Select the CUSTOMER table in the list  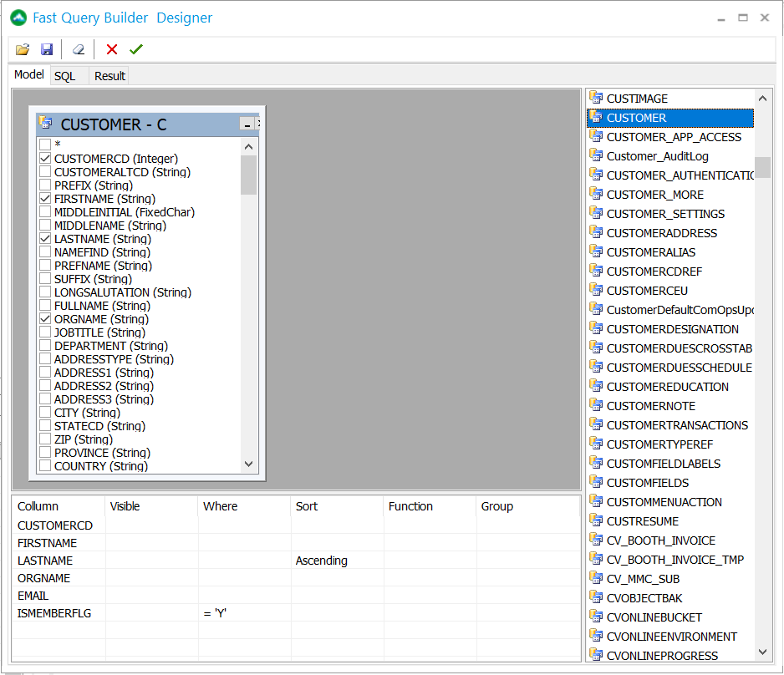670,118
